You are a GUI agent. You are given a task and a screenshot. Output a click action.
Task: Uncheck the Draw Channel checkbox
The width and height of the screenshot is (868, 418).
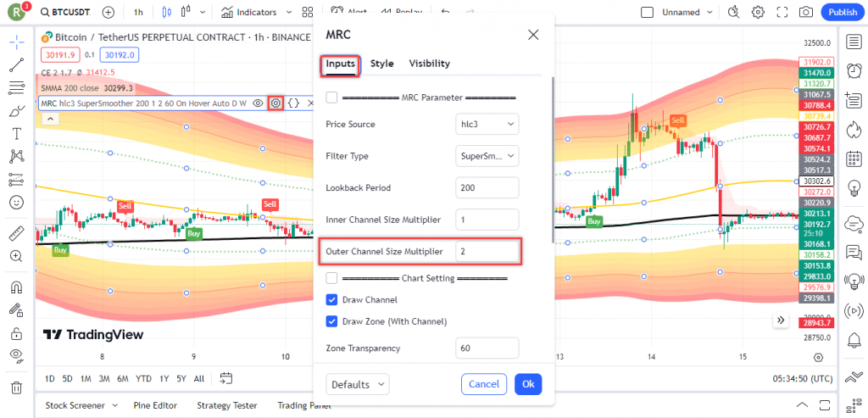[x=331, y=299]
